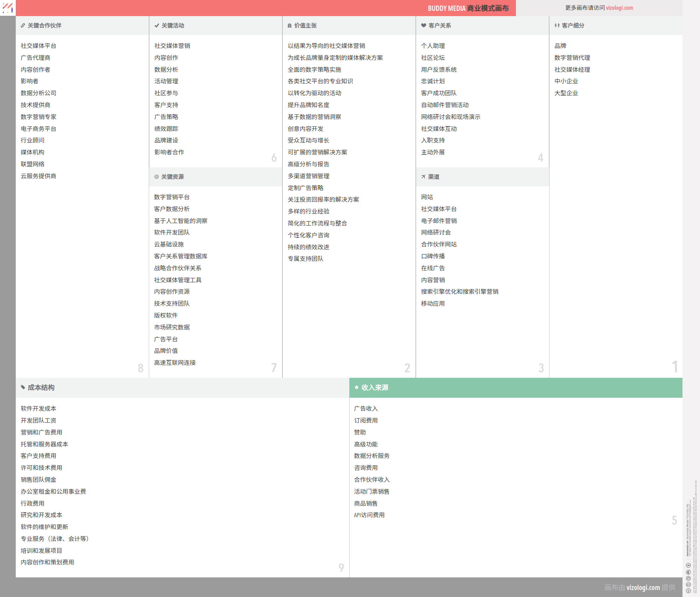
Task: Click the globe icon beside 关键资源
Action: [x=156, y=177]
